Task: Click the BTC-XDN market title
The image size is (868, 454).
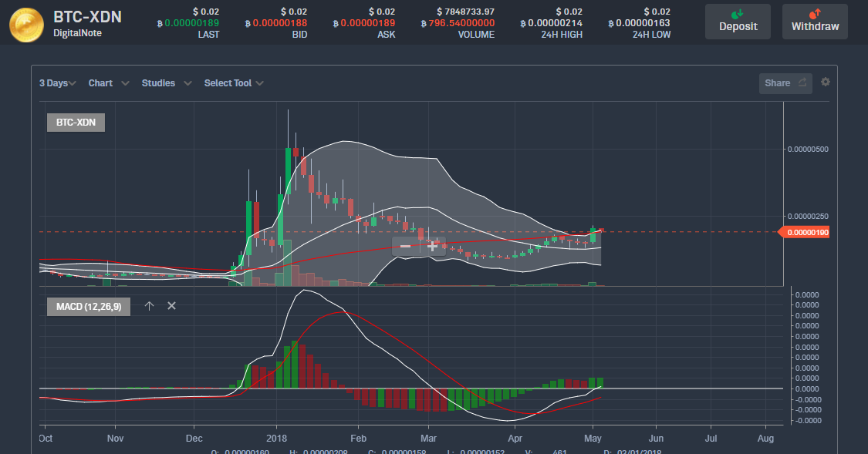Action: coord(87,17)
